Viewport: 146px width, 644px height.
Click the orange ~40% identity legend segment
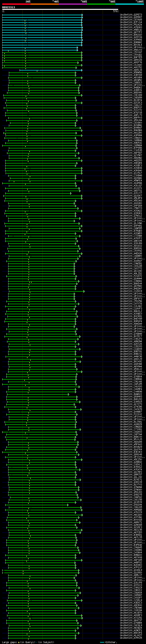click(45, 4)
